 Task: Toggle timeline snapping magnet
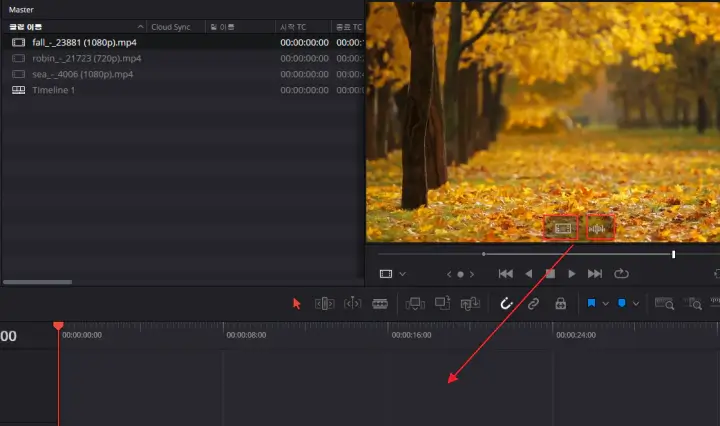(506, 303)
